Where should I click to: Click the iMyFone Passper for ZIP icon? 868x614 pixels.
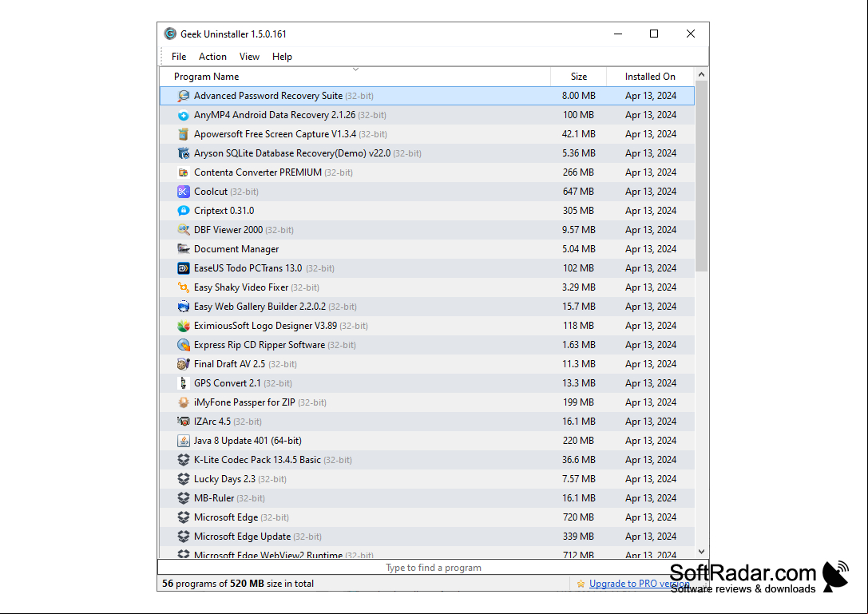point(183,402)
